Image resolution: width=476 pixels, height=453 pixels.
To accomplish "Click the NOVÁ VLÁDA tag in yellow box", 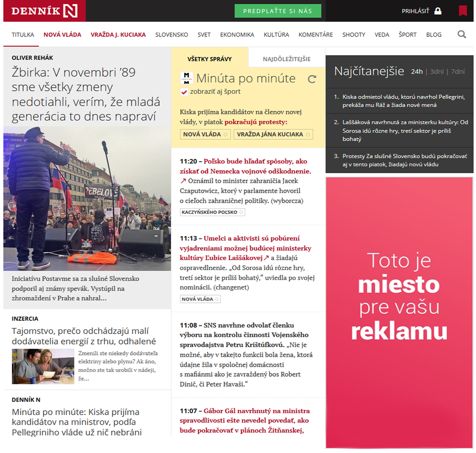I will coord(205,135).
